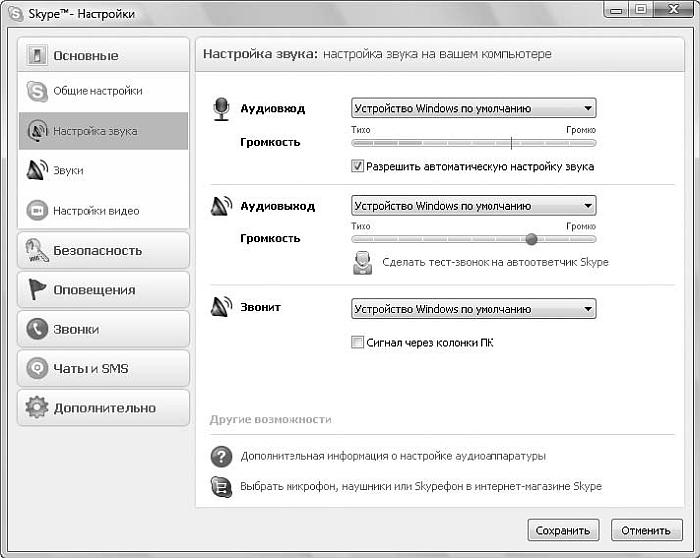Click the Аудиовыход volume slider handle
Screen dimensions: 700x558
531,239
